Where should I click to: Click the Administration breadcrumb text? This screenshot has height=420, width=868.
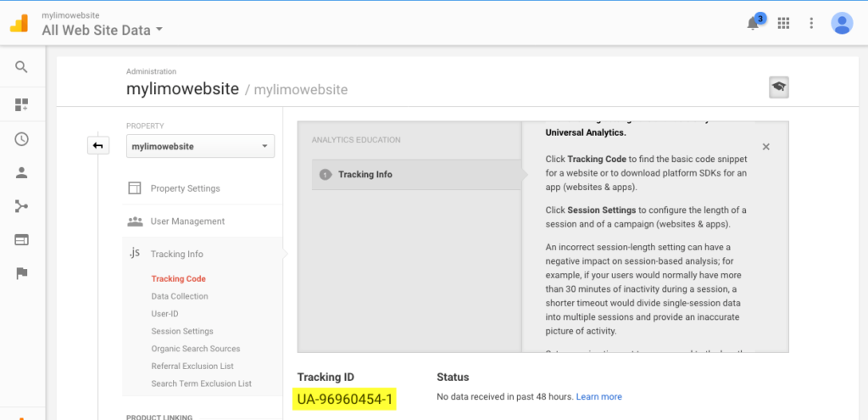151,71
